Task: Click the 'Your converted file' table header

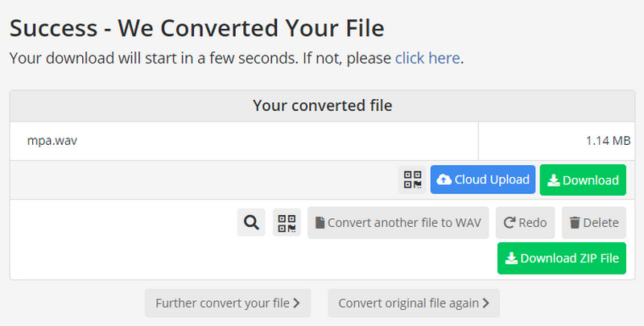Action: (x=323, y=105)
